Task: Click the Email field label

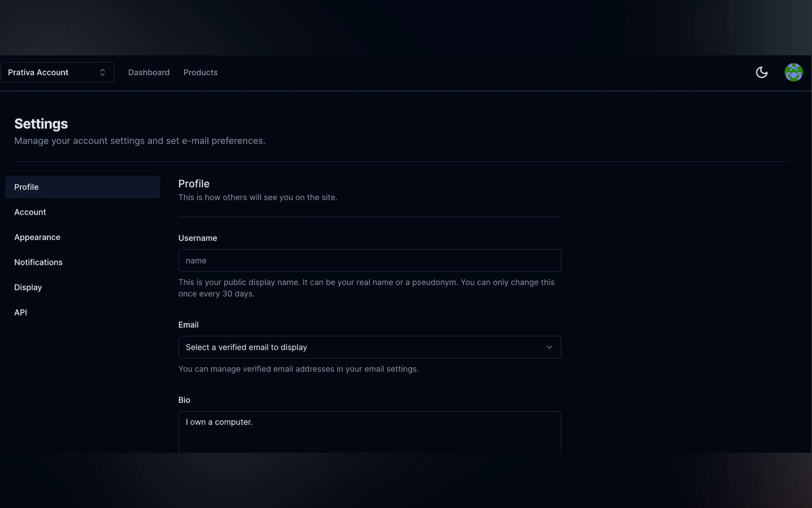Action: (x=188, y=325)
